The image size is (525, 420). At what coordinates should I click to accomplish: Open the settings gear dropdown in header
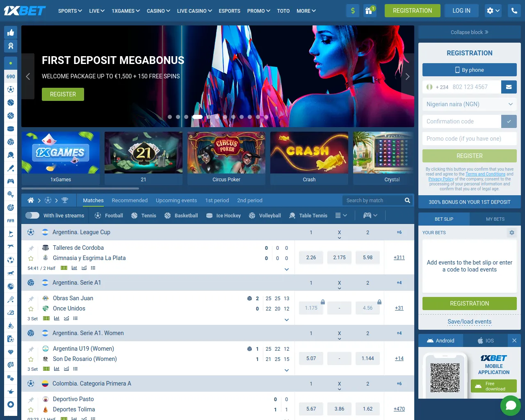click(493, 11)
